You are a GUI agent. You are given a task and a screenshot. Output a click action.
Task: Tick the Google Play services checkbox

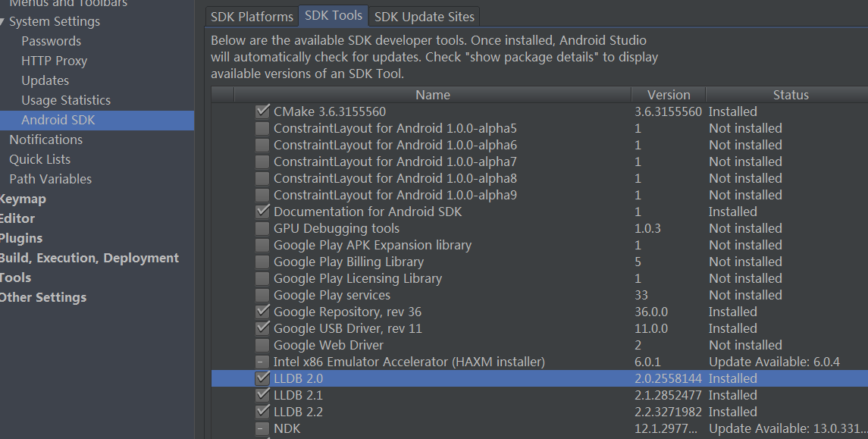262,295
